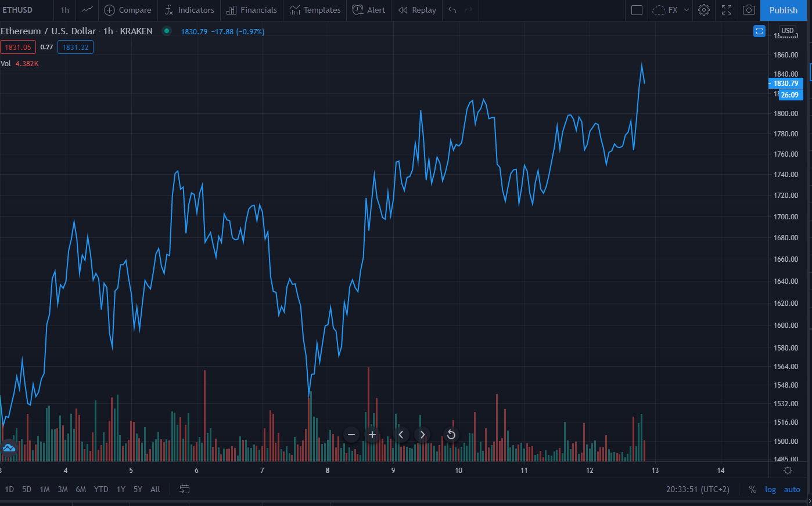Toggle percent scale

(x=753, y=489)
